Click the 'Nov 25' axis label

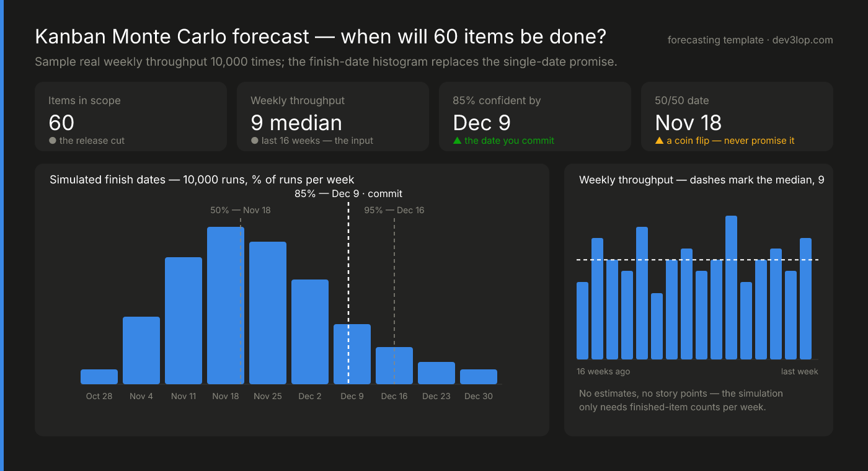point(268,396)
